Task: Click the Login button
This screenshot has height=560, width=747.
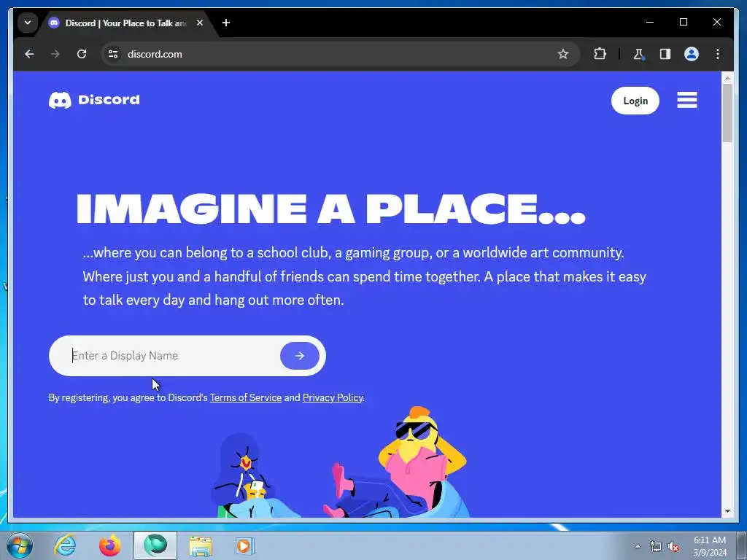Action: tap(635, 101)
